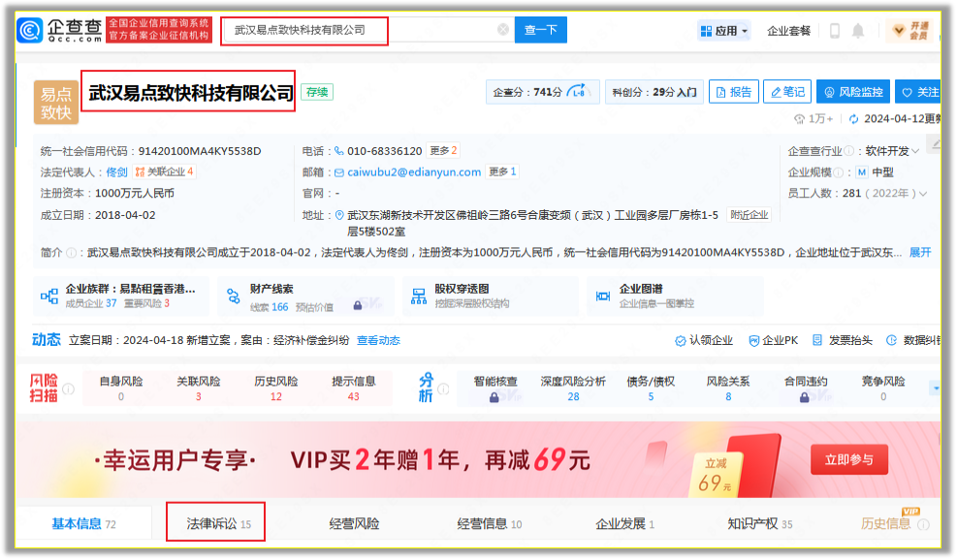The width and height of the screenshot is (957, 560).
Task: Click the mobile phone icon in header
Action: 834,30
